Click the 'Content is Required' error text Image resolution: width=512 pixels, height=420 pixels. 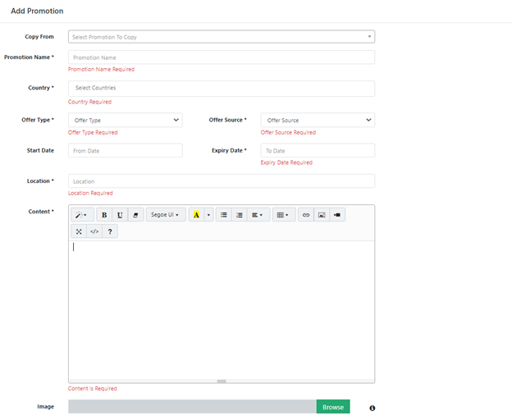coord(93,388)
